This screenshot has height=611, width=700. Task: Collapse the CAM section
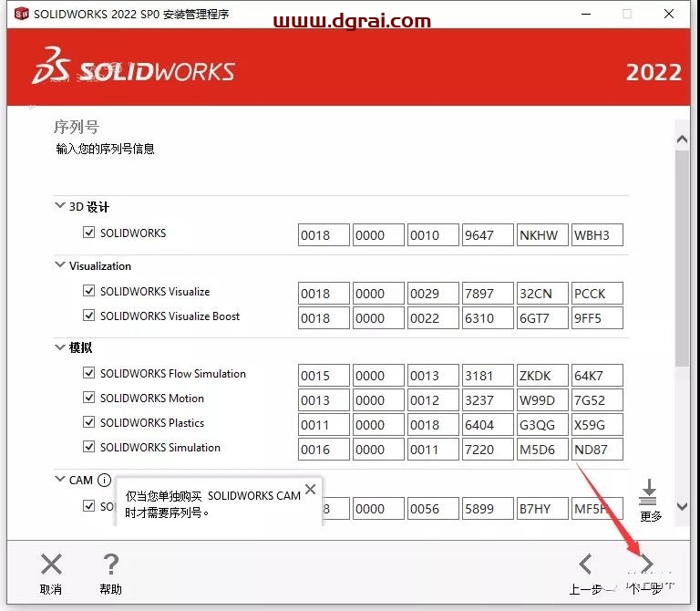(60, 479)
